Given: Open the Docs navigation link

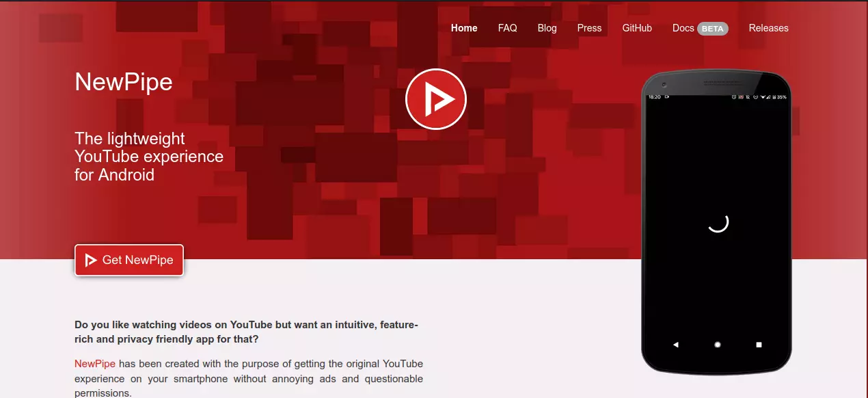Looking at the screenshot, I should pyautogui.click(x=683, y=28).
